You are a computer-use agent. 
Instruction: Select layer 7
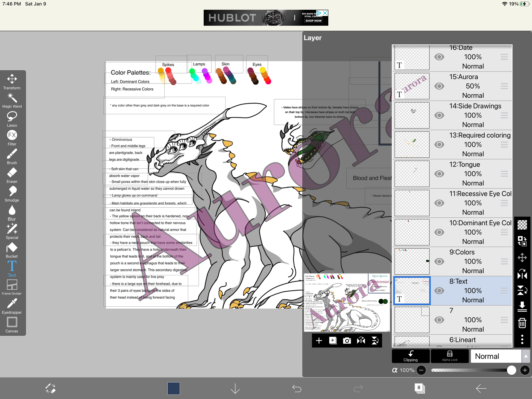452,320
